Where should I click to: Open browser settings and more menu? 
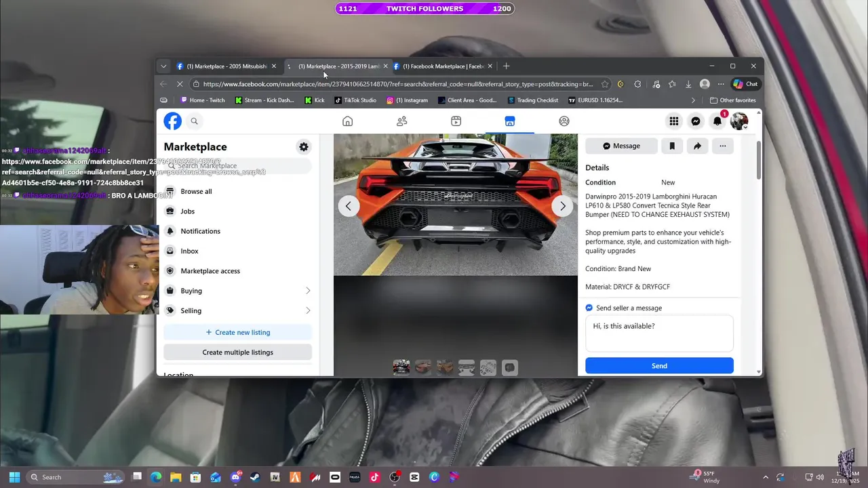[x=721, y=84]
